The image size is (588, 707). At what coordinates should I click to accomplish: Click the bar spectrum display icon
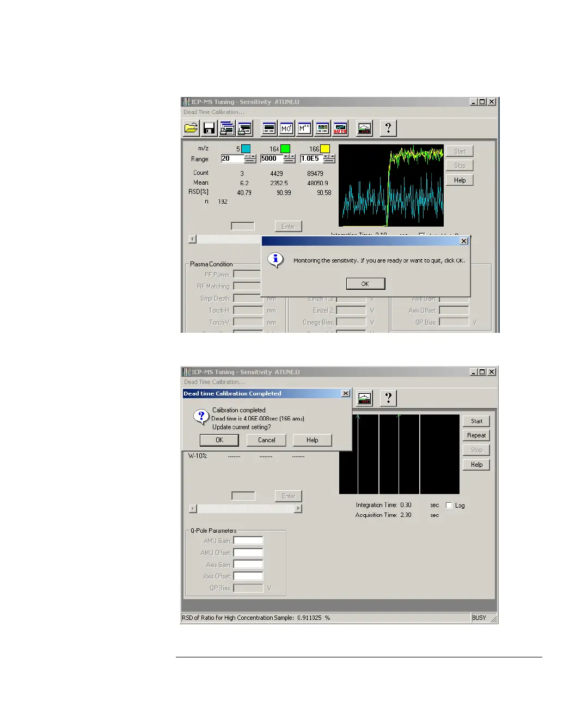(x=322, y=128)
